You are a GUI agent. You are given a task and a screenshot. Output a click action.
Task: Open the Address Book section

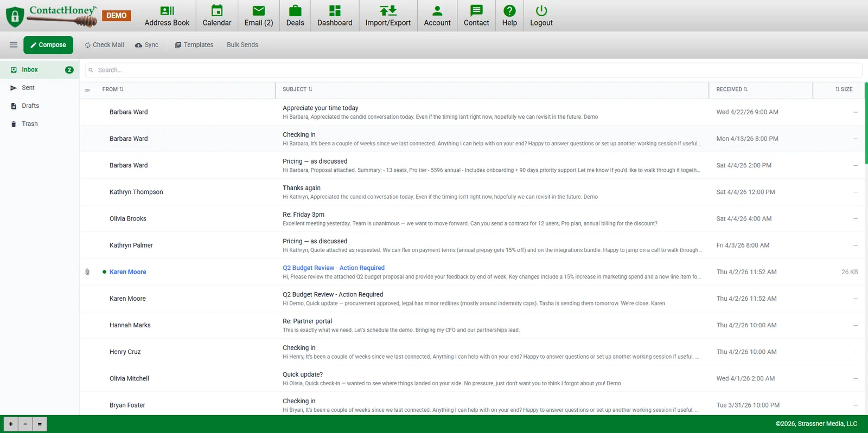click(x=167, y=16)
